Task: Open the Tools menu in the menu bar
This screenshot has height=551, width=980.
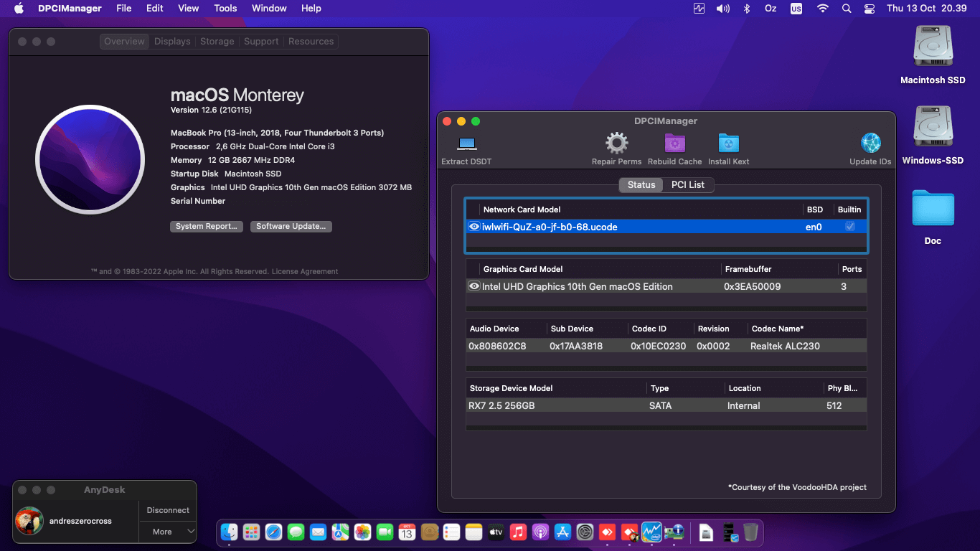Action: click(225, 9)
